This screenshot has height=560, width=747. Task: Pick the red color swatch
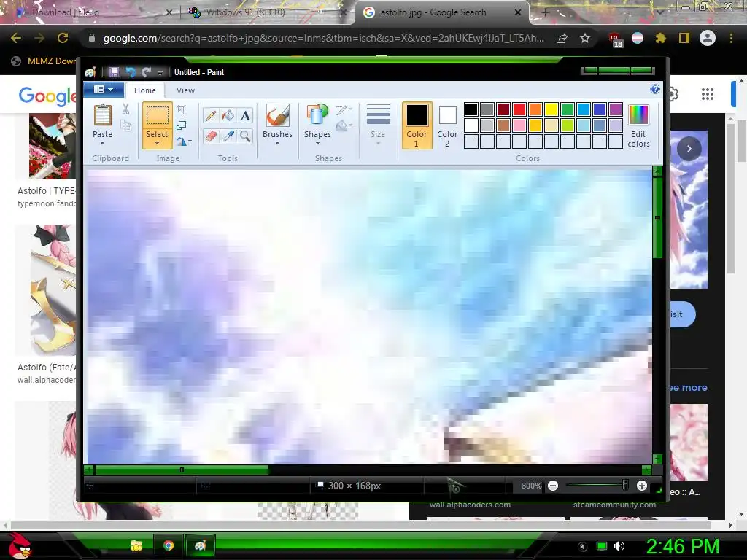pyautogui.click(x=519, y=109)
